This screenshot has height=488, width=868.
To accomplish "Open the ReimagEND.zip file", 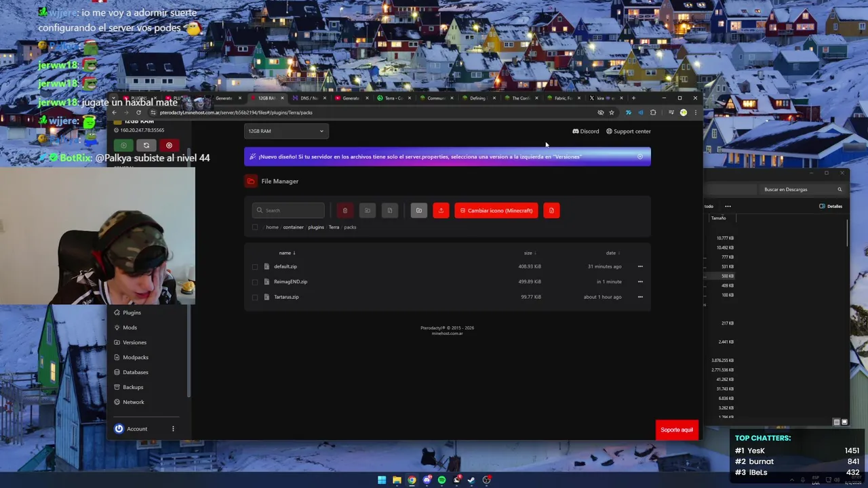I will [x=290, y=282].
